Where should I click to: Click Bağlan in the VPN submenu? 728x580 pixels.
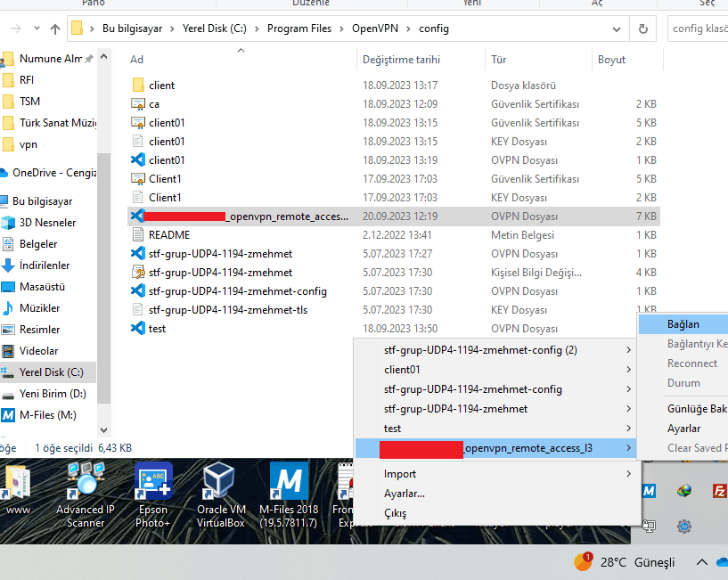coord(683,324)
